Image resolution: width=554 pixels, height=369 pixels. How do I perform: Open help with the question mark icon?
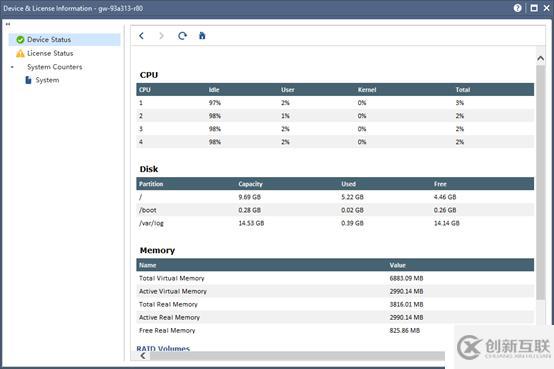click(x=517, y=8)
